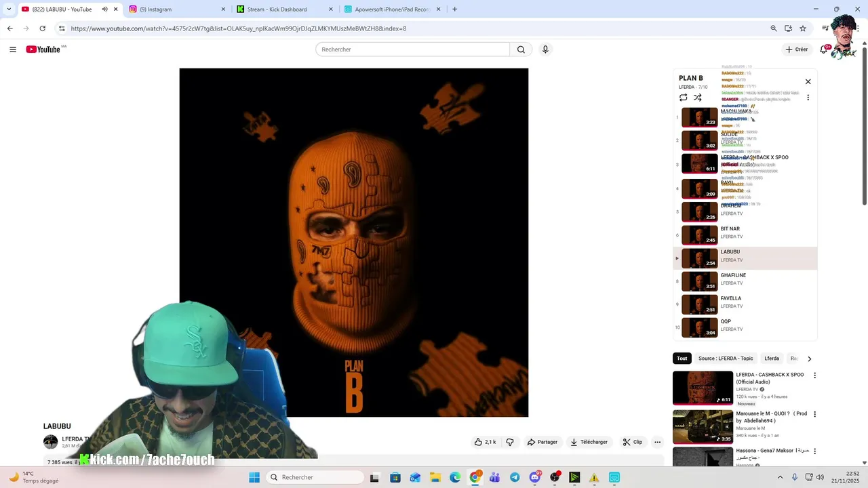
Task: Play QQP from the playlist
Action: click(745, 327)
